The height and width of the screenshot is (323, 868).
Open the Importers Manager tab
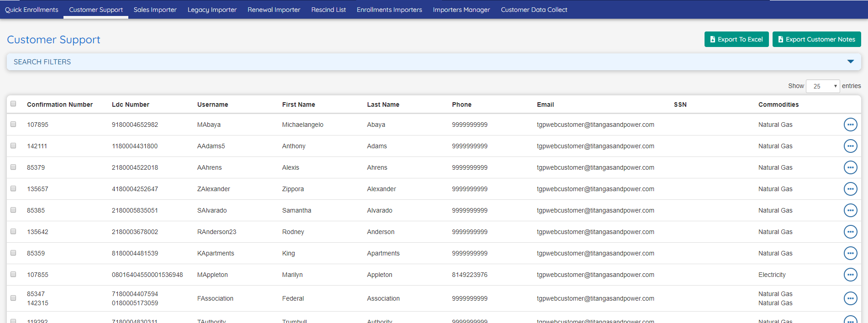click(x=461, y=10)
